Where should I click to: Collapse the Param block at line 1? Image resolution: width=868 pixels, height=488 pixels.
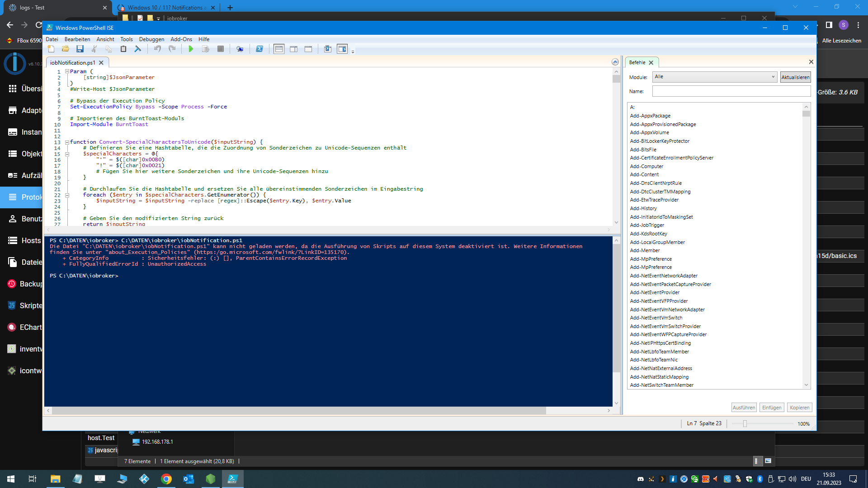(x=67, y=71)
